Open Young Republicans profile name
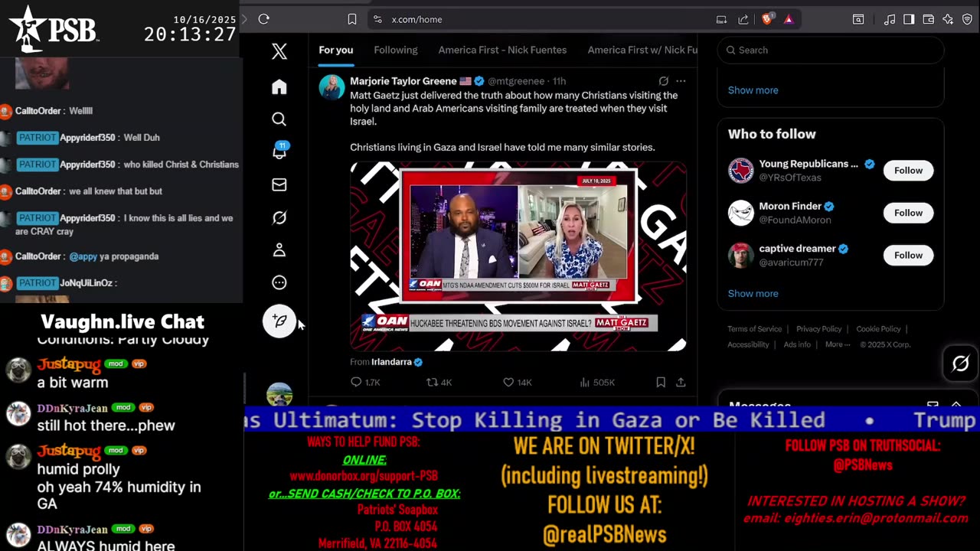The image size is (980, 551). [x=809, y=164]
